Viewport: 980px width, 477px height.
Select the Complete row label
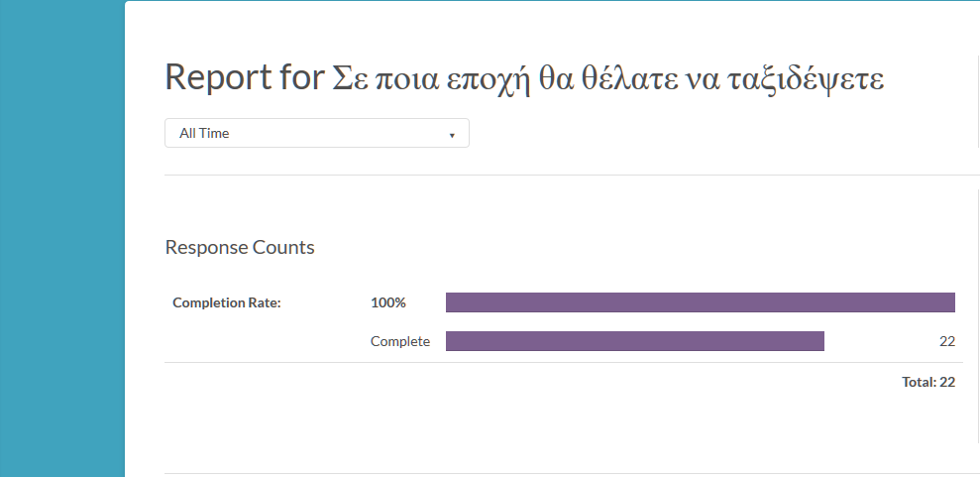[400, 341]
